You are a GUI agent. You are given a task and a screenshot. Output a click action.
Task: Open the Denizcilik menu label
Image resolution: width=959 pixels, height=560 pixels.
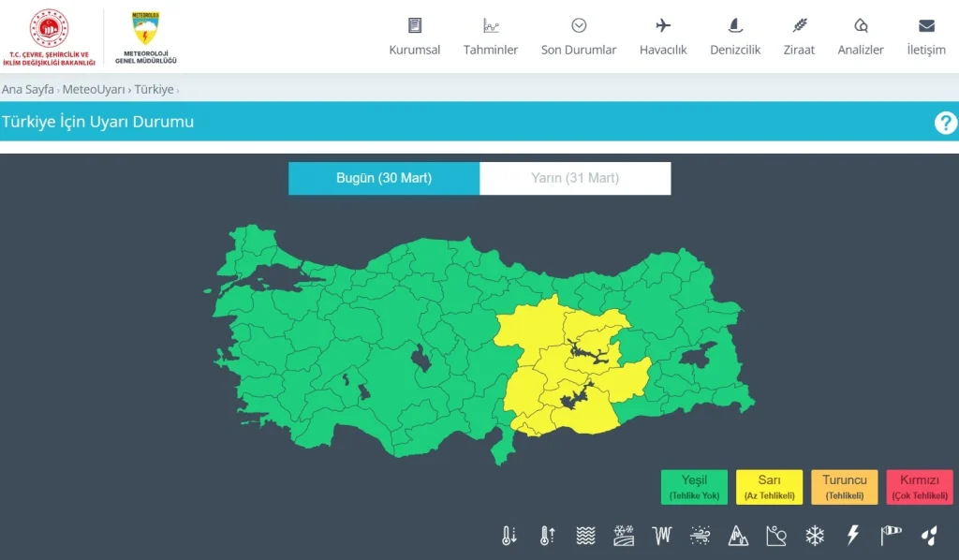735,51
